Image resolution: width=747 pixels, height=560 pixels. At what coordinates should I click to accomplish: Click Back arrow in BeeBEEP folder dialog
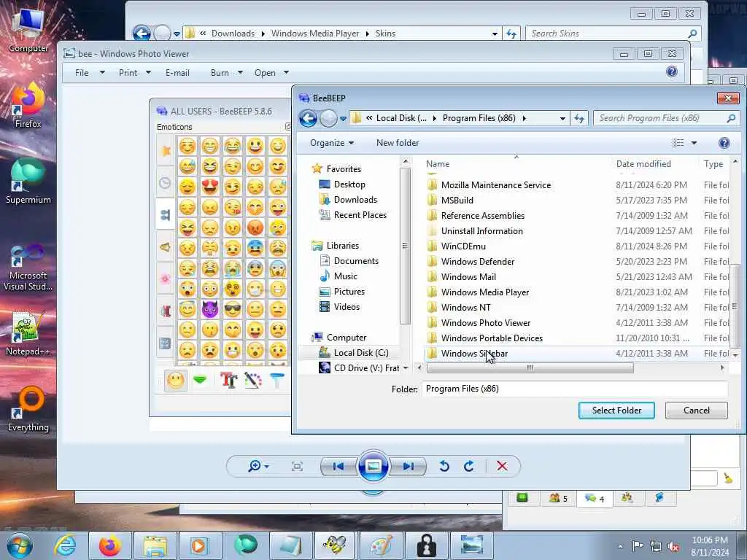coord(309,118)
